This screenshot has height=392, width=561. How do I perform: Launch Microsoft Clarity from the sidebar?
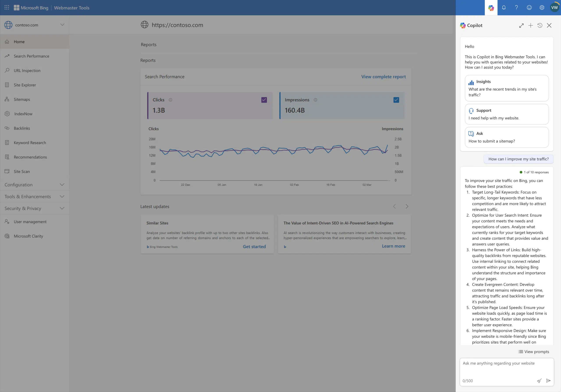click(28, 236)
